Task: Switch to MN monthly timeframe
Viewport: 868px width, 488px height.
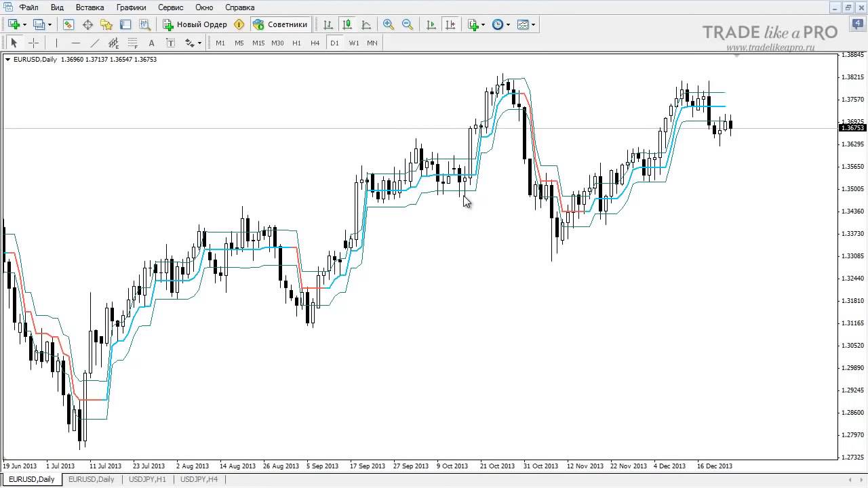Action: point(372,43)
